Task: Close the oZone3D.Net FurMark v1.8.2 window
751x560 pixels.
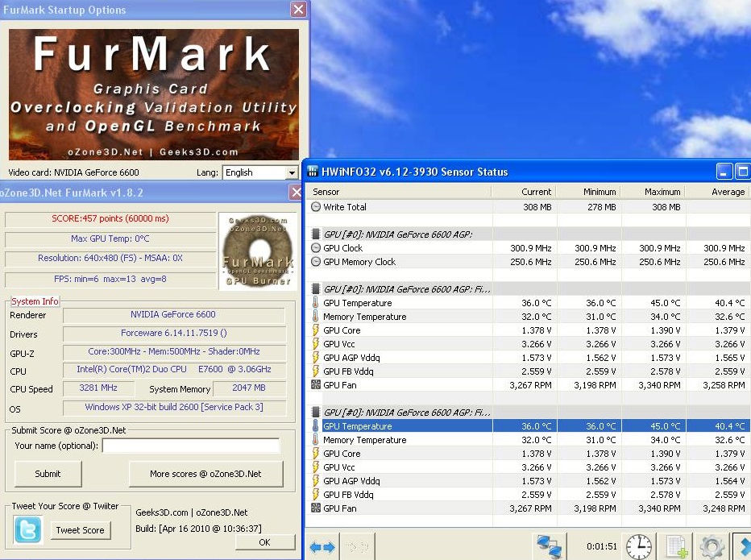Action: [x=297, y=193]
